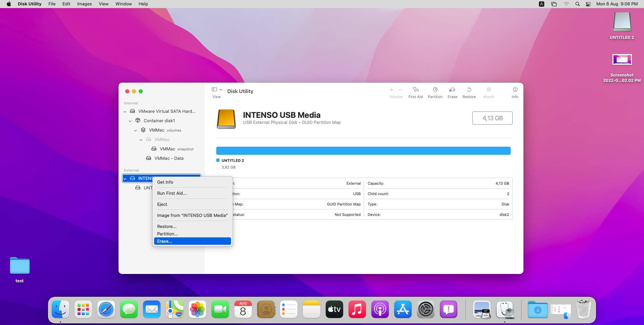The height and width of the screenshot is (325, 644).
Task: Open Notes in the Dock
Action: click(312, 309)
